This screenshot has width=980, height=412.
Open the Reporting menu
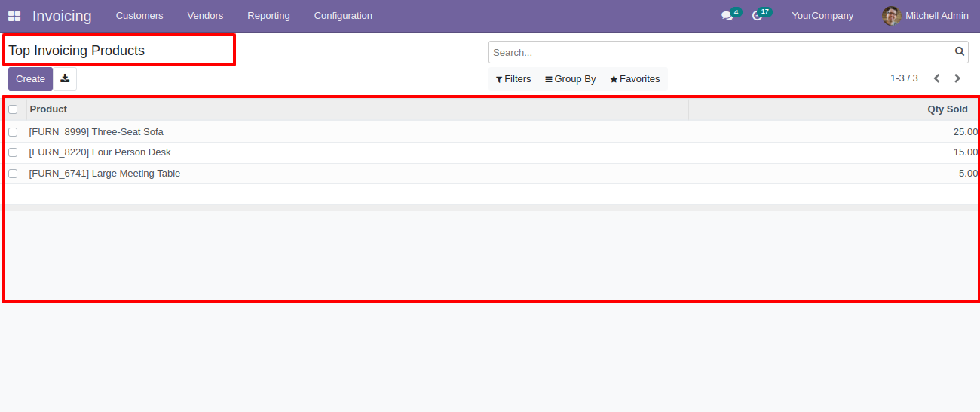coord(268,16)
